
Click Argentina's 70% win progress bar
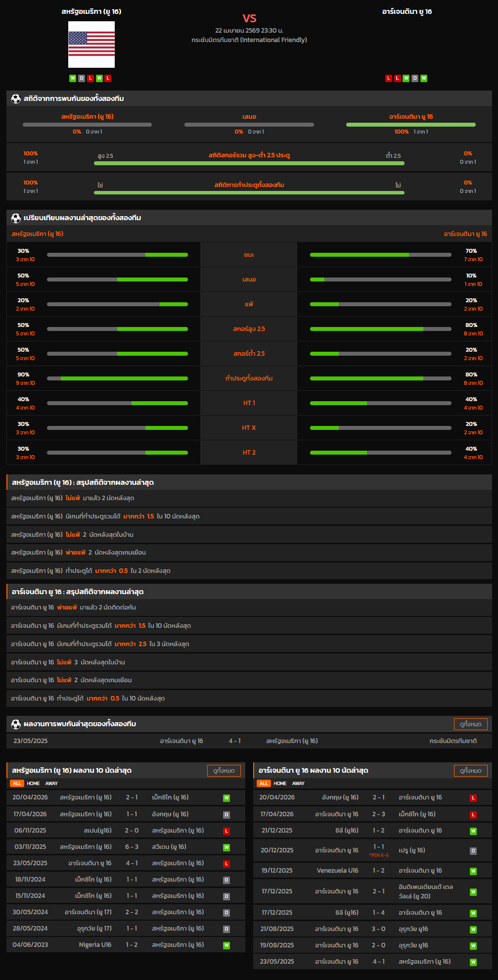coord(380,255)
